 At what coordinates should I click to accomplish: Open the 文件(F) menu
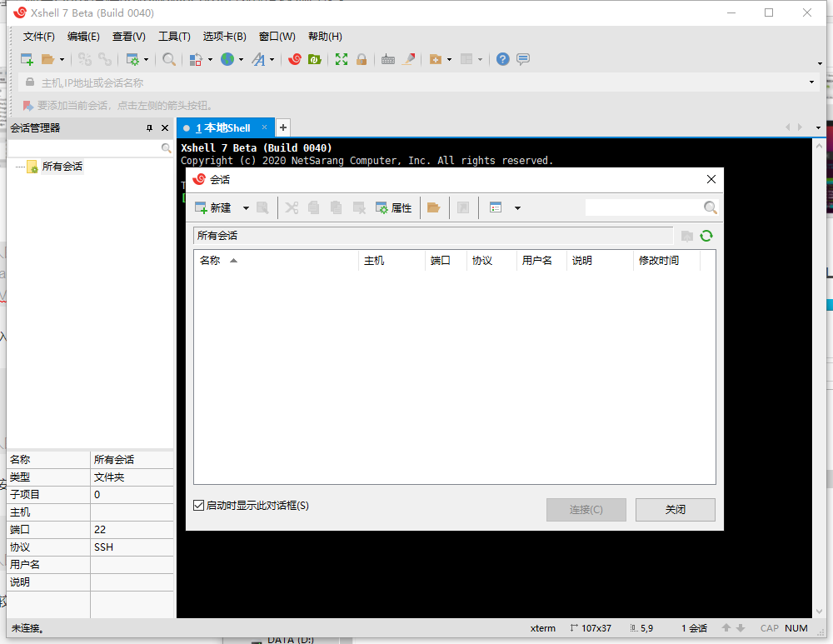pyautogui.click(x=39, y=37)
